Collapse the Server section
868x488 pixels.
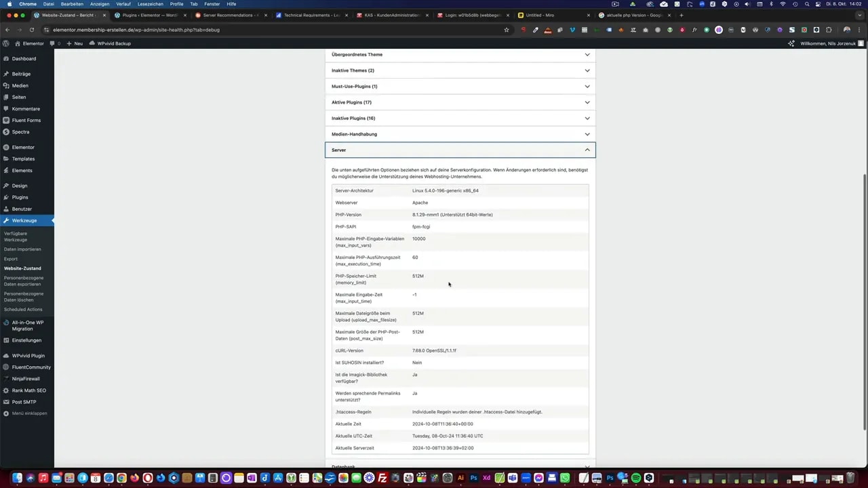coord(460,150)
